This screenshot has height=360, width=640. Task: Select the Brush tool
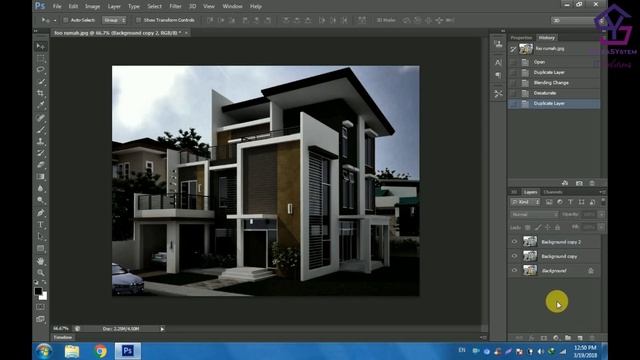point(40,130)
